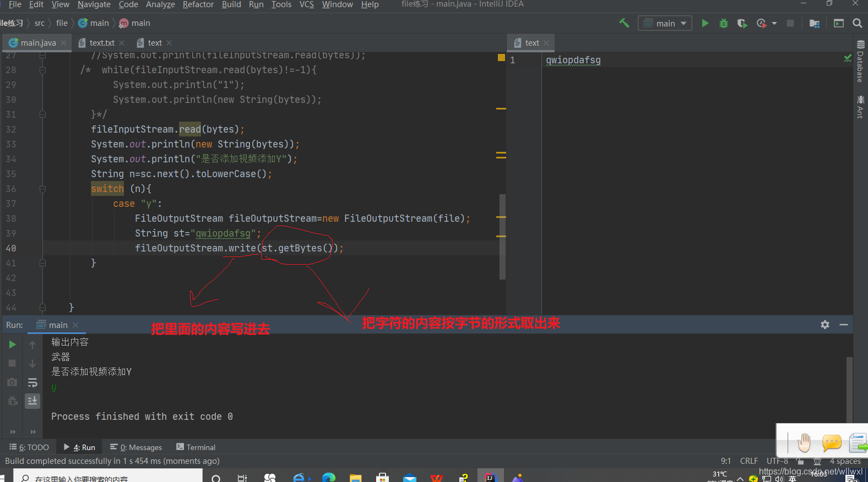Open the Refactor menu
The width and height of the screenshot is (868, 482).
198,4
